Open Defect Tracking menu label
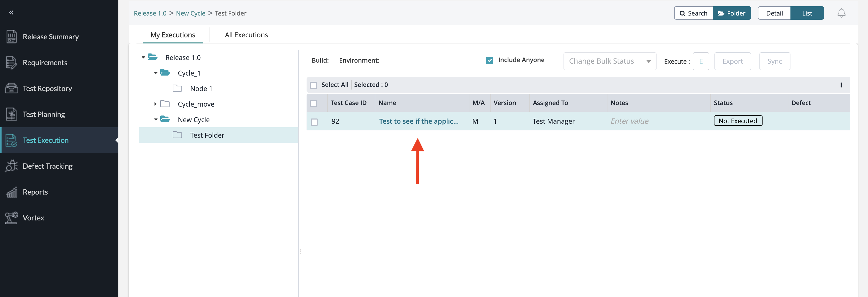The height and width of the screenshot is (297, 868). 48,166
